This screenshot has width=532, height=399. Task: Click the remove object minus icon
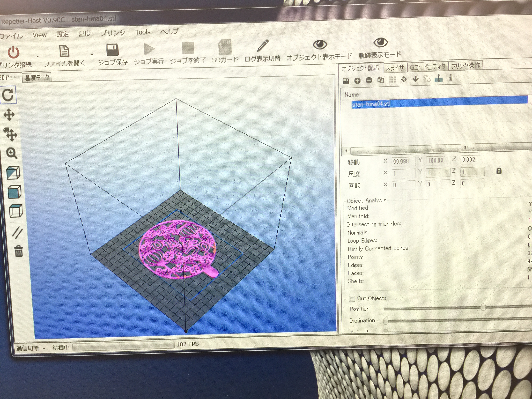pos(369,80)
